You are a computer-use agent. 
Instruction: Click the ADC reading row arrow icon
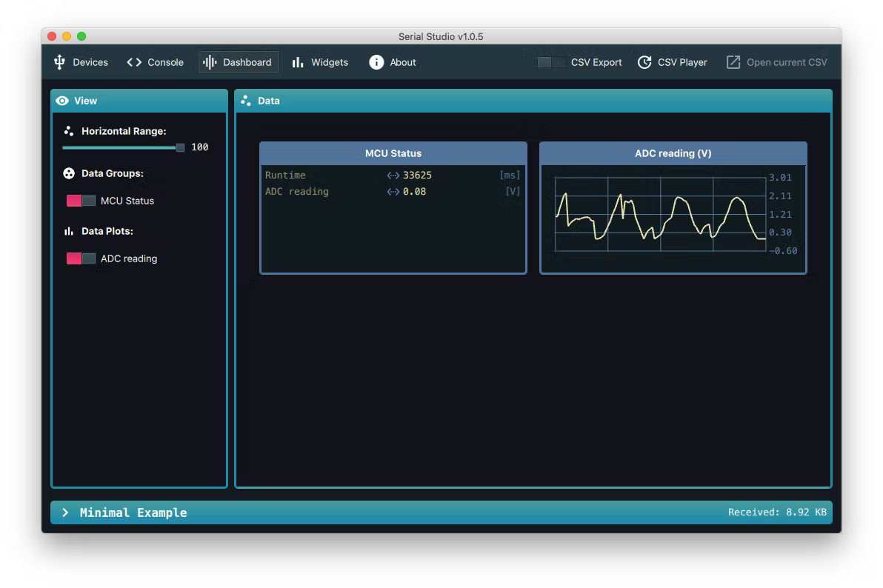[393, 192]
